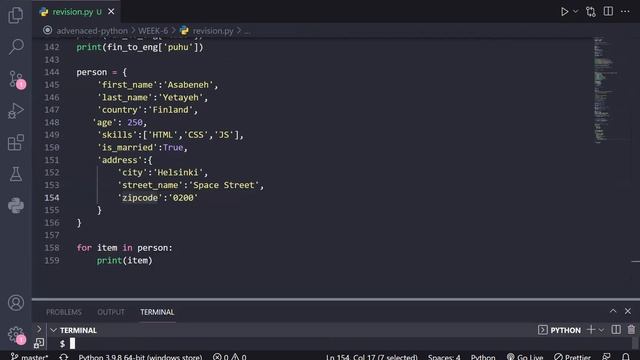The image size is (640, 360).
Task: Open the Source Control view
Action: tap(16, 79)
